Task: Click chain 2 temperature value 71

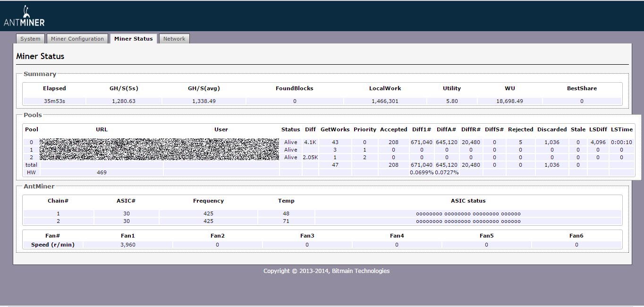Action: 286,221
